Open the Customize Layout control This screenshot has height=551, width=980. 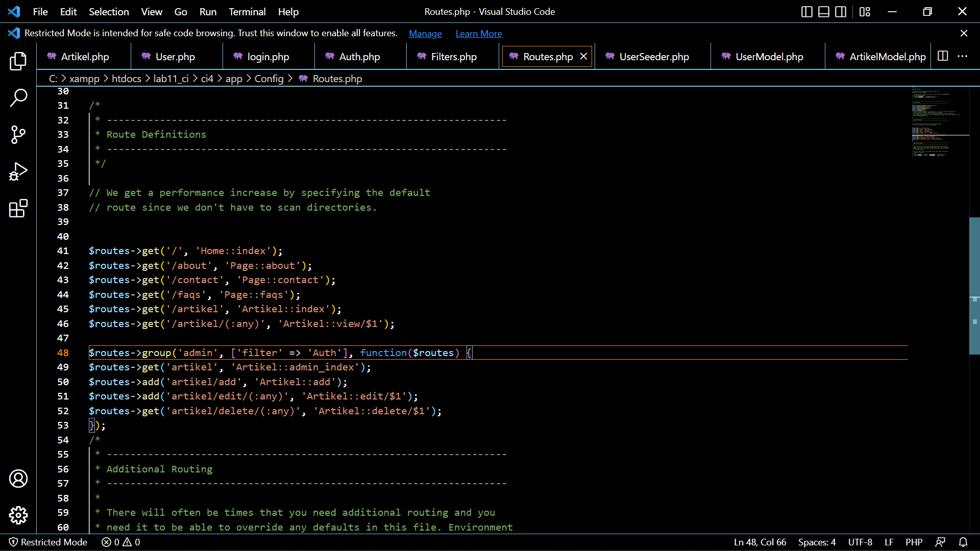click(865, 11)
